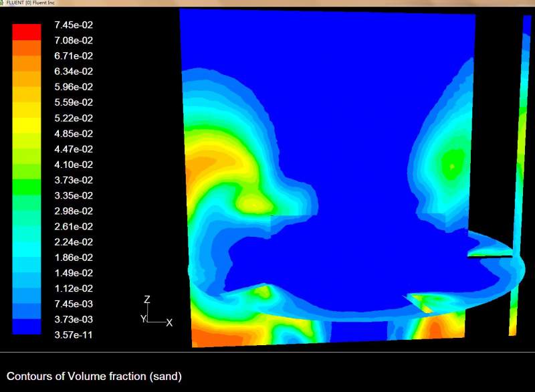Select the legend value 2.24e-02
The width and height of the screenshot is (535, 392).
point(74,242)
